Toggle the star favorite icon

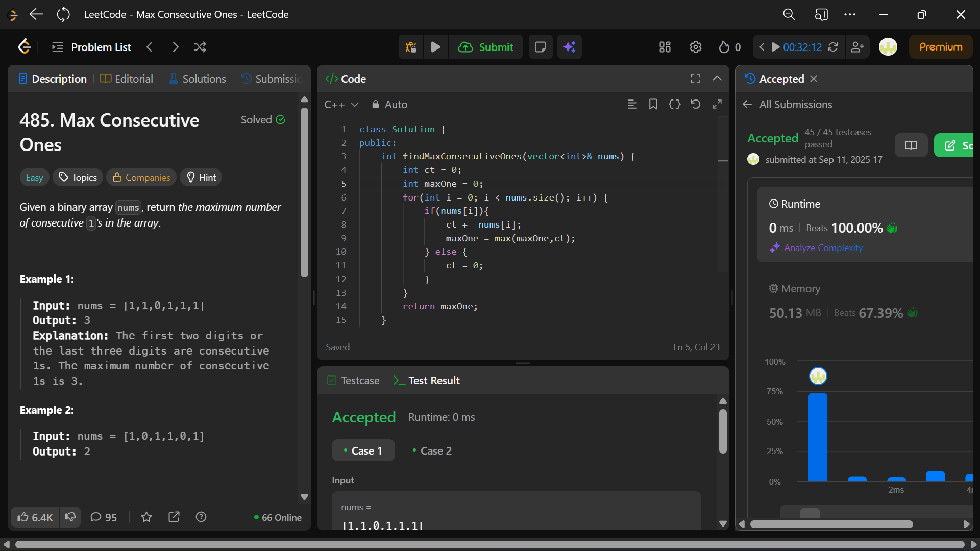146,517
